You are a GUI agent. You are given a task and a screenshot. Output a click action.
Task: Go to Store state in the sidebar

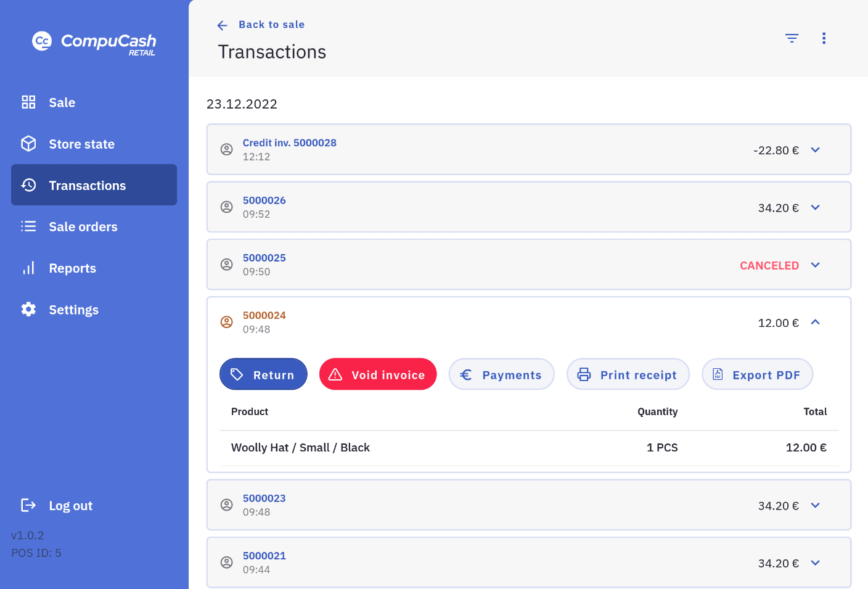(x=81, y=144)
